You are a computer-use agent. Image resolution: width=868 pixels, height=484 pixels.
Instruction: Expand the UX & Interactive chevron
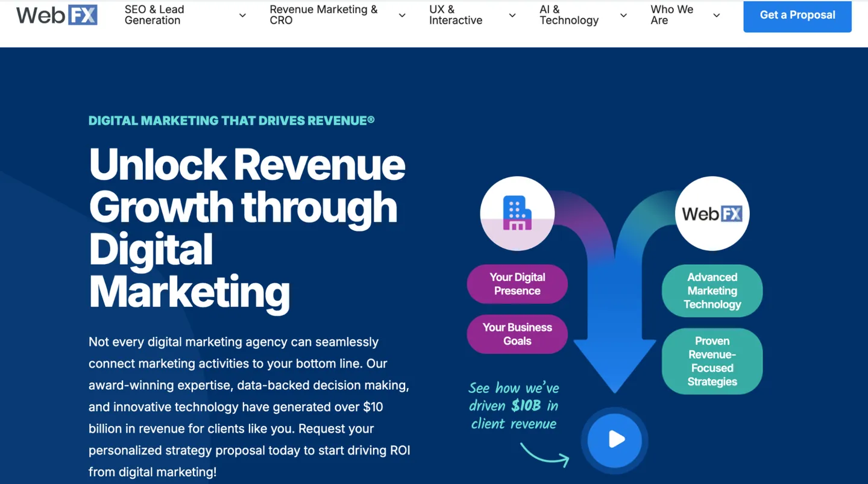[x=512, y=16]
